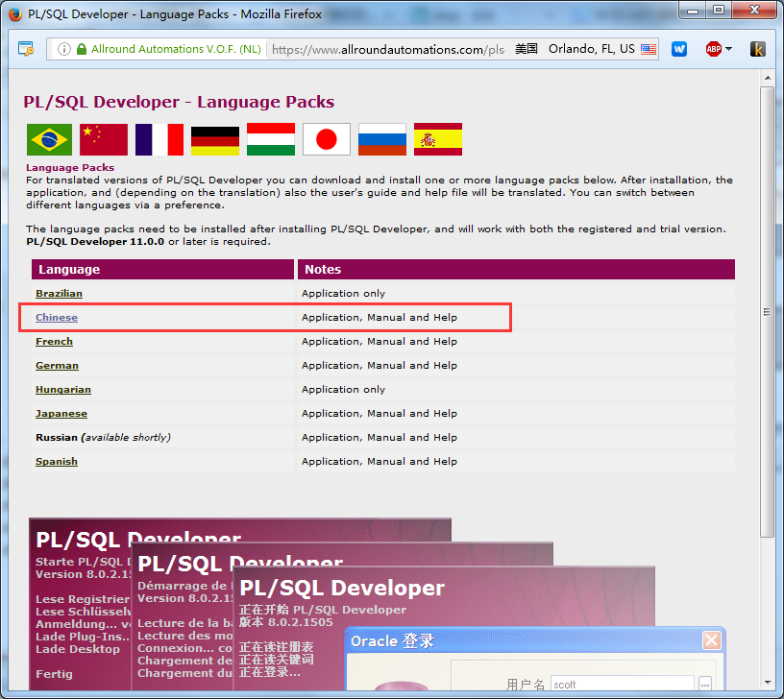
Task: Click the blue W extension icon
Action: pos(679,49)
